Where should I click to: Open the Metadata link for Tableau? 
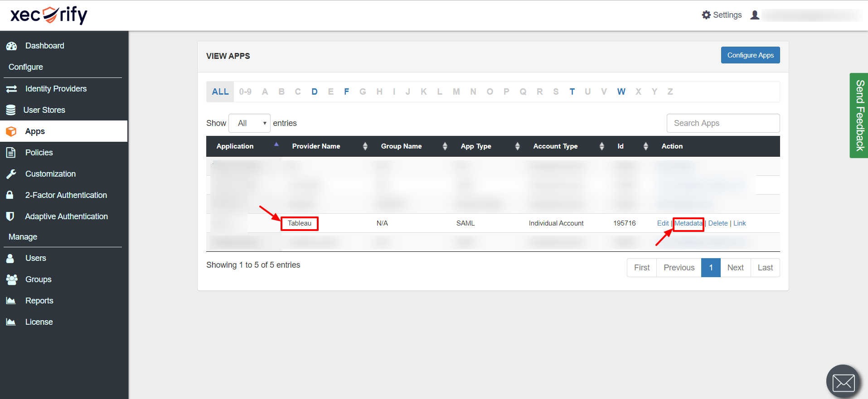coord(688,223)
